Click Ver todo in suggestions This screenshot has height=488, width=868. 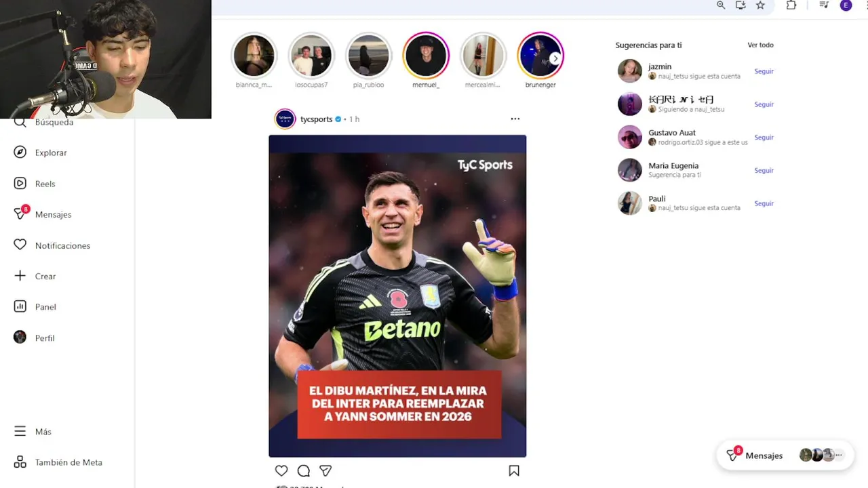[x=760, y=45]
